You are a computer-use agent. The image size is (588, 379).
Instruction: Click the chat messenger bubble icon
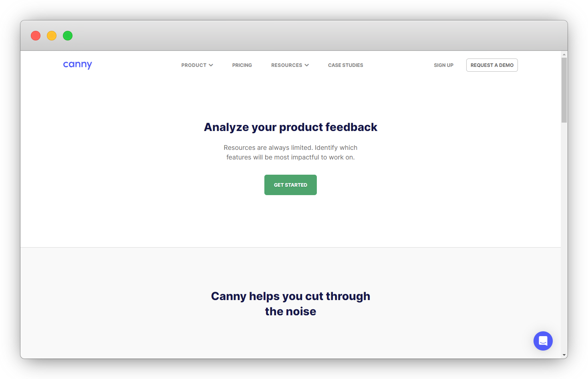(543, 341)
